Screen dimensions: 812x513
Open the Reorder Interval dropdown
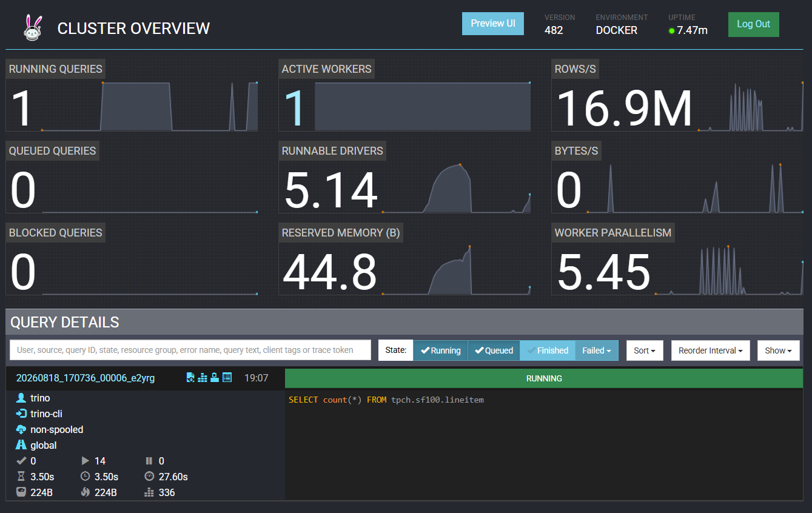pyautogui.click(x=711, y=350)
